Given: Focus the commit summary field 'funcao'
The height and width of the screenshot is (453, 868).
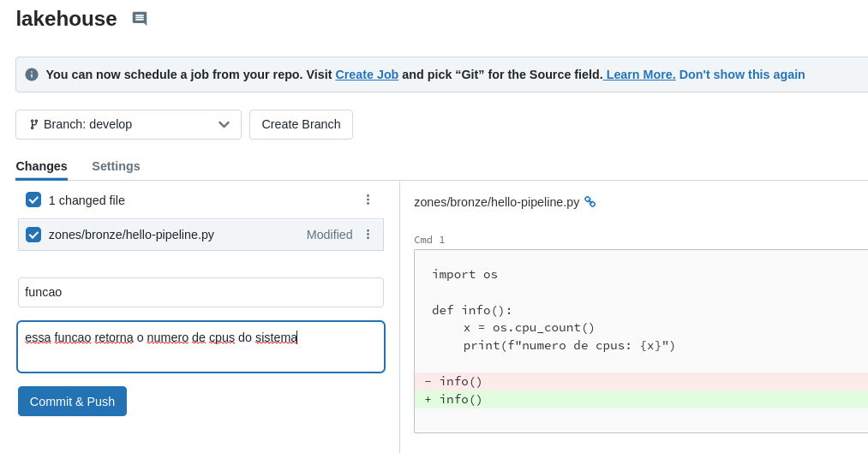Looking at the screenshot, I should (x=201, y=292).
